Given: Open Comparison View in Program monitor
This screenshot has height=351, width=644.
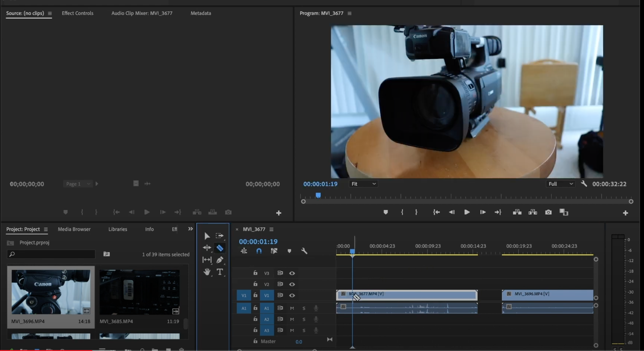Looking at the screenshot, I should point(564,212).
